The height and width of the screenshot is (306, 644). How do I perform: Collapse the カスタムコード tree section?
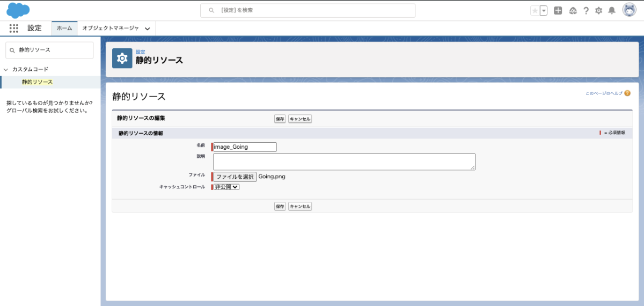tap(6, 69)
